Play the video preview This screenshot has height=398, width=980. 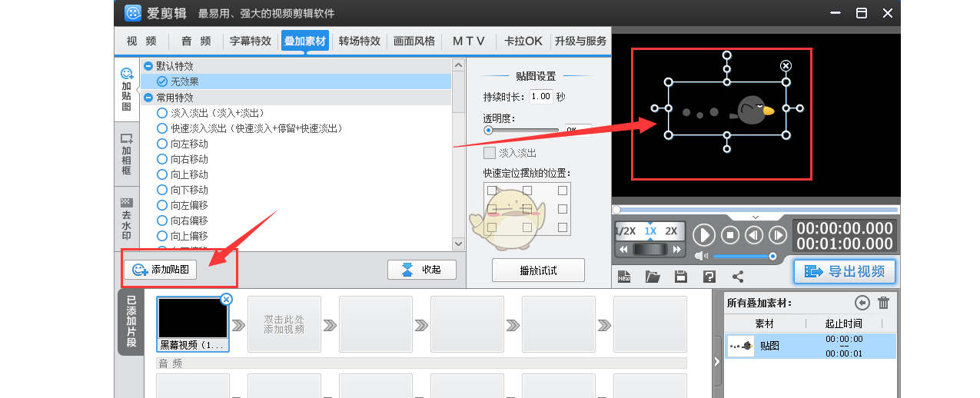coord(704,234)
